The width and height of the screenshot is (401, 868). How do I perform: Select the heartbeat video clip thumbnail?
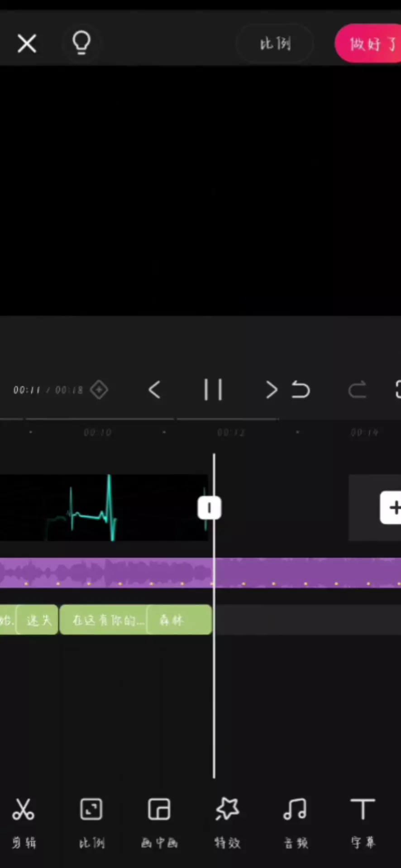pos(104,507)
